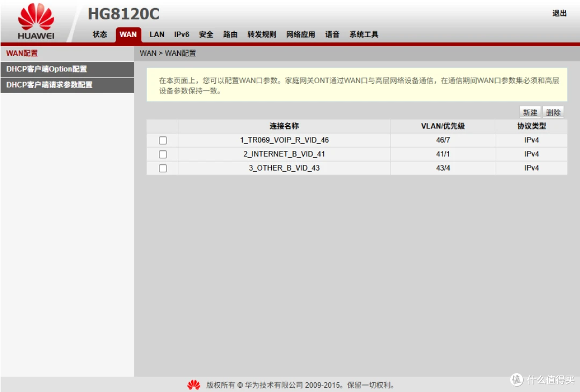This screenshot has width=580, height=392.
Task: Check the box for 1_TR069_VOIP_R_VID_46
Action: [163, 141]
